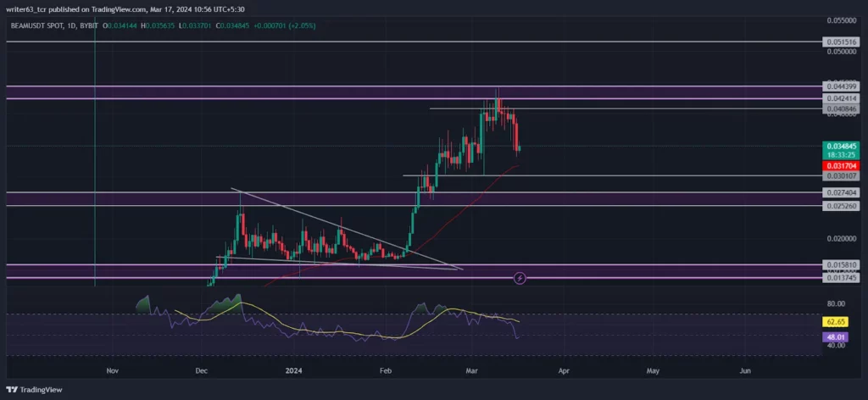Click the 0.013745 price level label
Screen dimensions: 868x400
pos(840,278)
